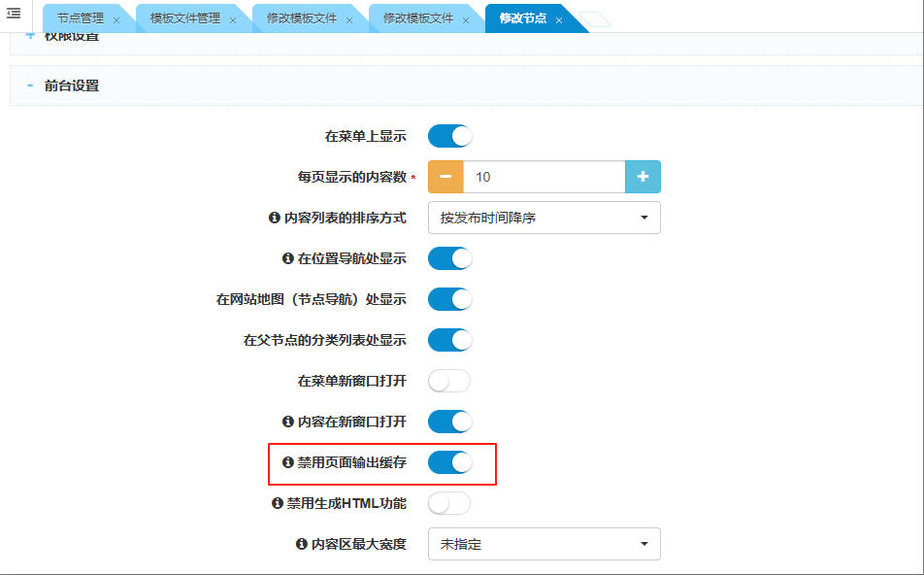Screen dimensions: 924x575
Task: Decrease 每页显示的内容数 with the minus button
Action: 445,177
